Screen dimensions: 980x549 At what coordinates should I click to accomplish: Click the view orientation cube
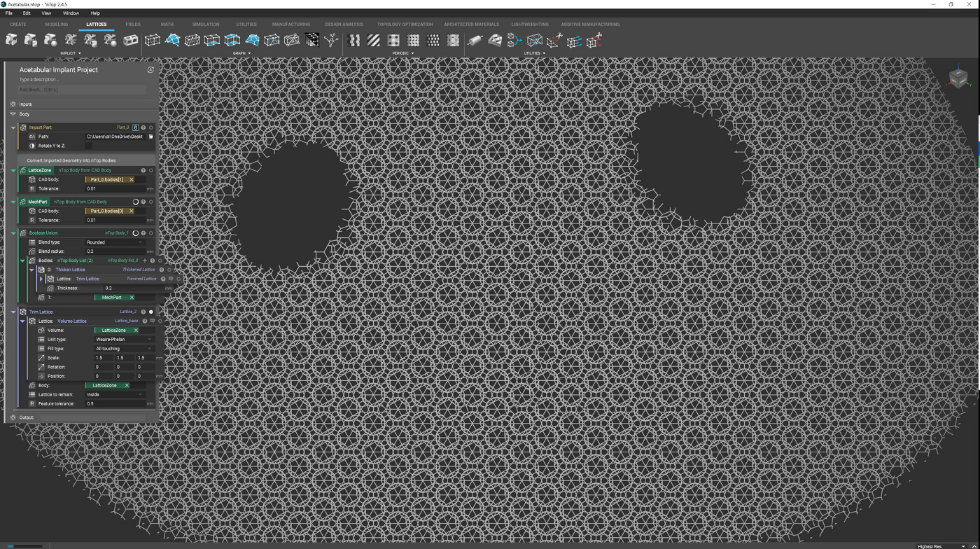(958, 78)
